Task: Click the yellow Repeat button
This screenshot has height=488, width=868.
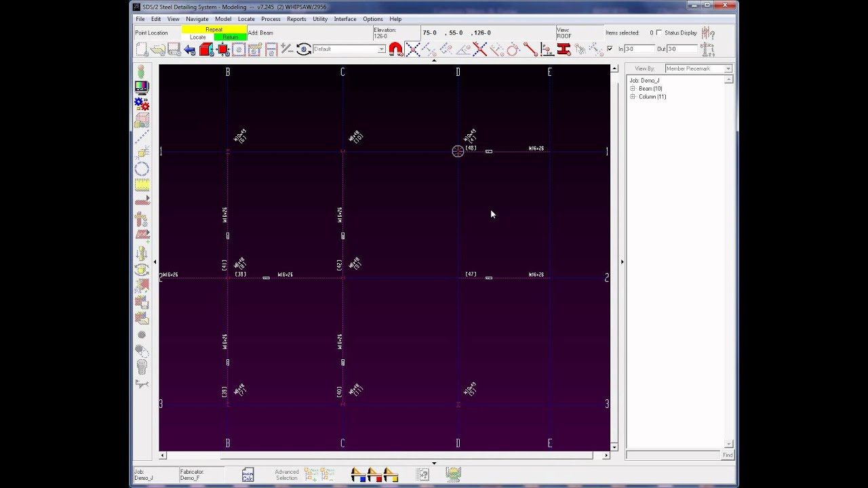Action: 214,30
